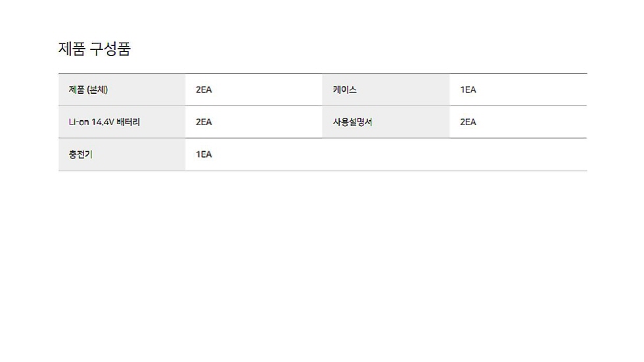Image resolution: width=644 pixels, height=362 pixels.
Task: Click the (본체) text in parentheses
Action: (x=97, y=89)
